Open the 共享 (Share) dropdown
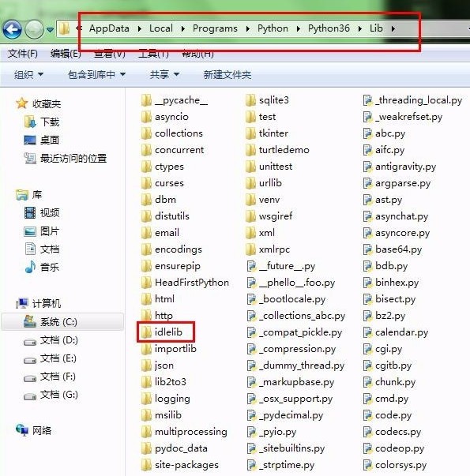 164,74
